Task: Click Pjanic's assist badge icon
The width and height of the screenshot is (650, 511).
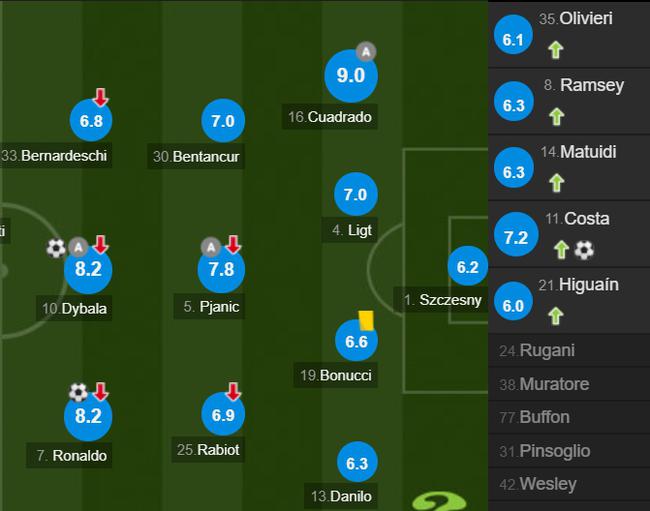Action: tap(211, 247)
